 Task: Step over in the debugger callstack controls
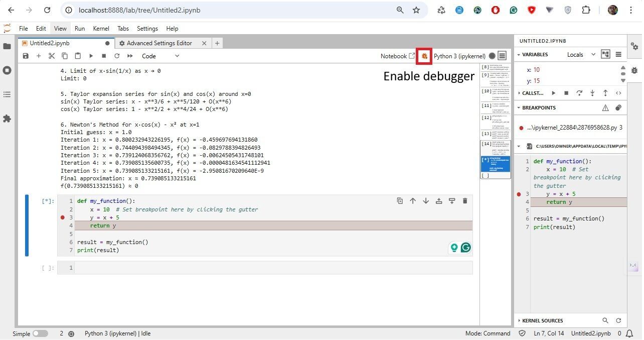pyautogui.click(x=579, y=93)
